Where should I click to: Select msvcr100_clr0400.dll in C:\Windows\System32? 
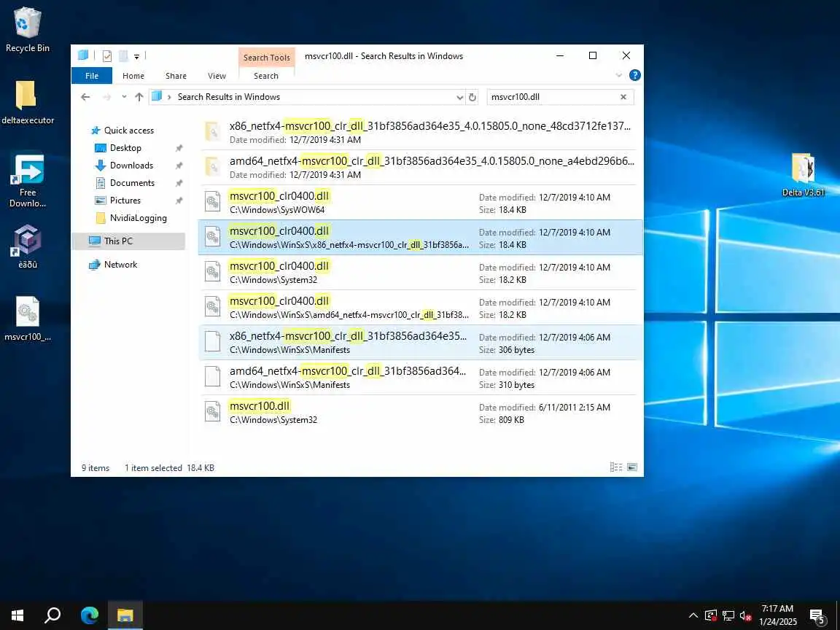point(421,272)
